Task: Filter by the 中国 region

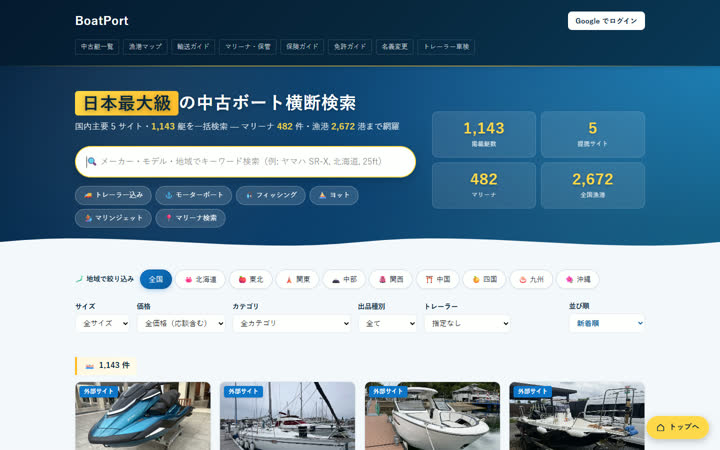Action: pyautogui.click(x=438, y=279)
